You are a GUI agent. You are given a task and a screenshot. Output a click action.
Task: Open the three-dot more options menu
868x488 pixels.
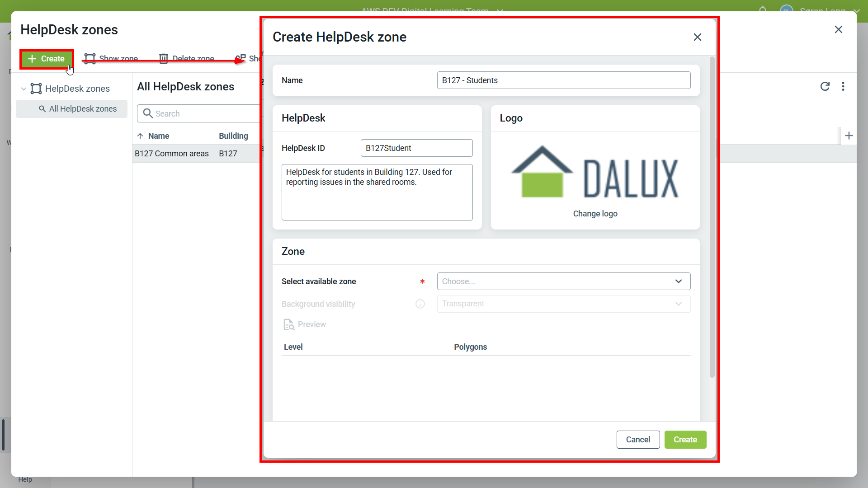(x=843, y=86)
